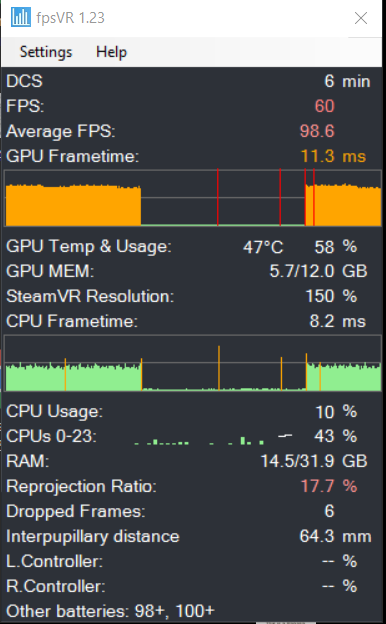Click the GPU frametime orange graph
Image resolution: width=386 pixels, height=624 pixels.
pos(193,198)
